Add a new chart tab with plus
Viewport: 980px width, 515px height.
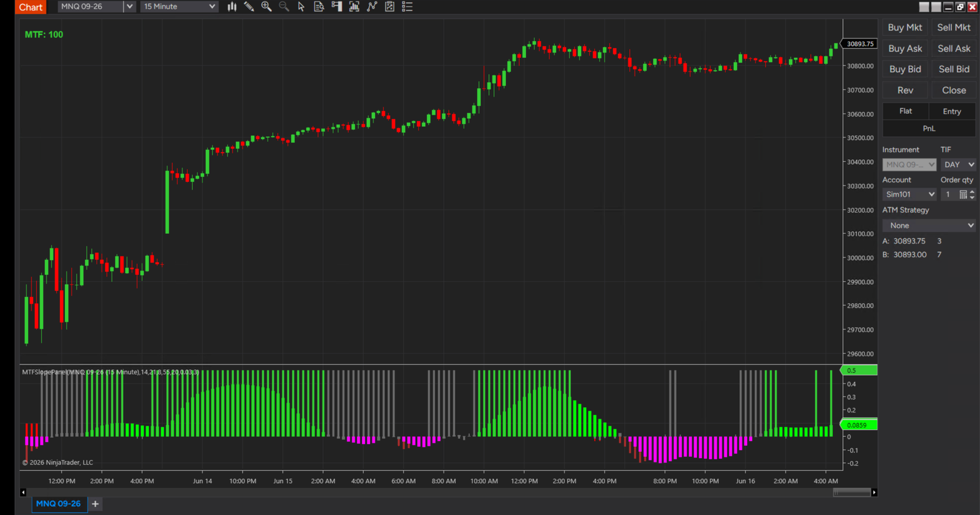[95, 504]
